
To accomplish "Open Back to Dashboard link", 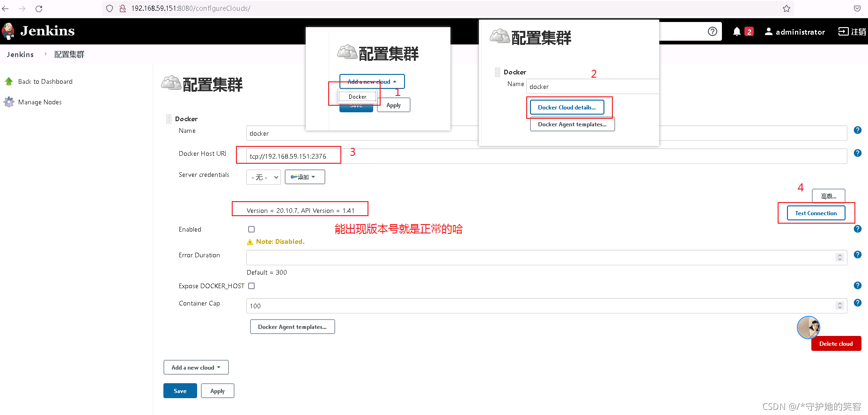I will [x=45, y=81].
